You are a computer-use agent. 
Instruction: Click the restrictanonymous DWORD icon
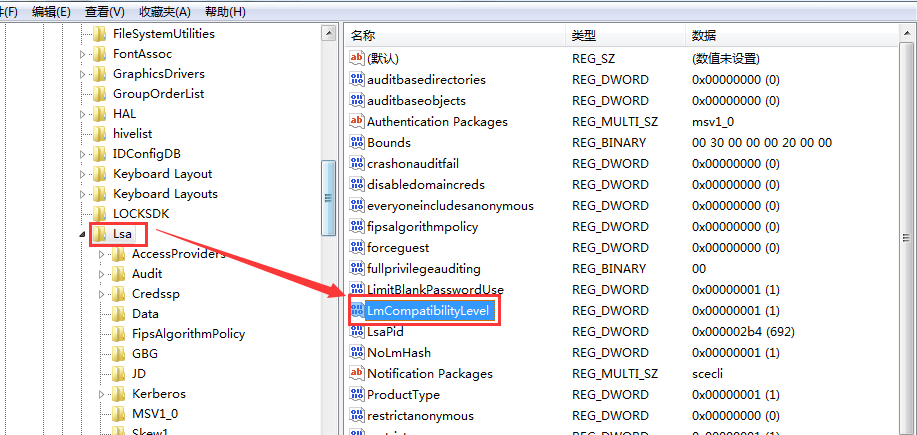pos(357,416)
